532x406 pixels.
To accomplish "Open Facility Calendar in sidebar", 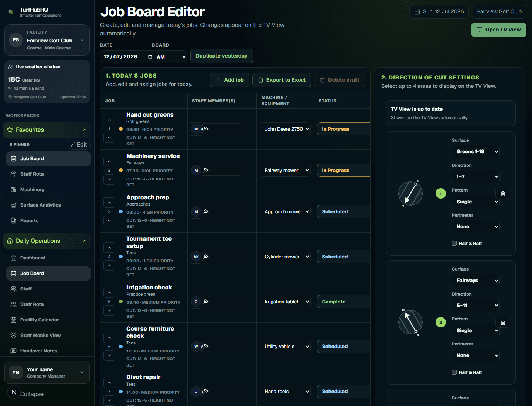I will (x=48, y=320).
